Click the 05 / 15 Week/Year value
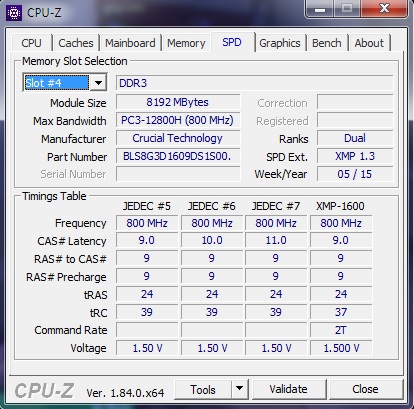Image resolution: width=414 pixels, height=409 pixels. (x=355, y=174)
